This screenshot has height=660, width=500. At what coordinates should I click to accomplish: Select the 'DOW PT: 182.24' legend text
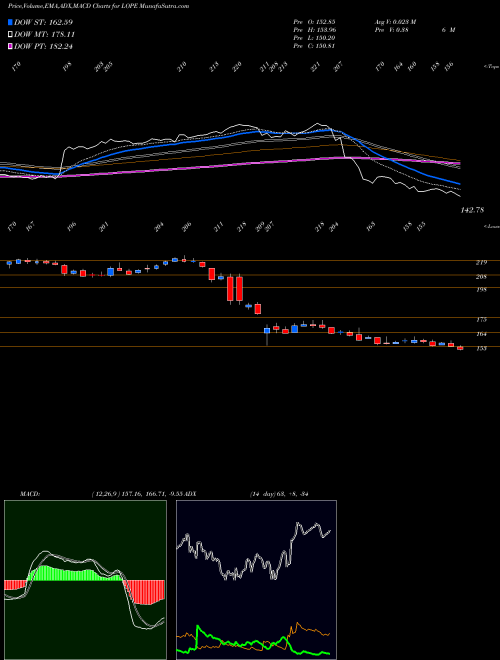(x=43, y=47)
